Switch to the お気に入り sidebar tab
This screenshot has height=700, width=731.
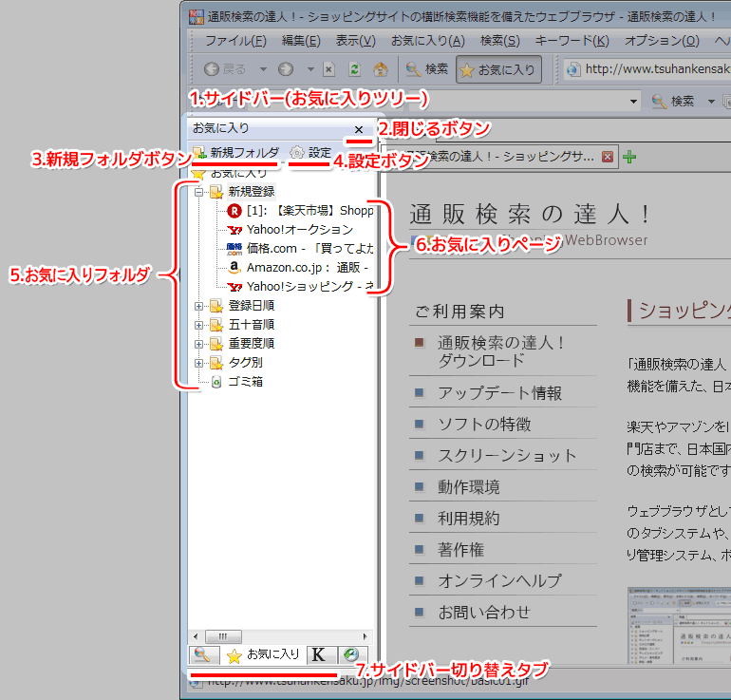tap(263, 654)
